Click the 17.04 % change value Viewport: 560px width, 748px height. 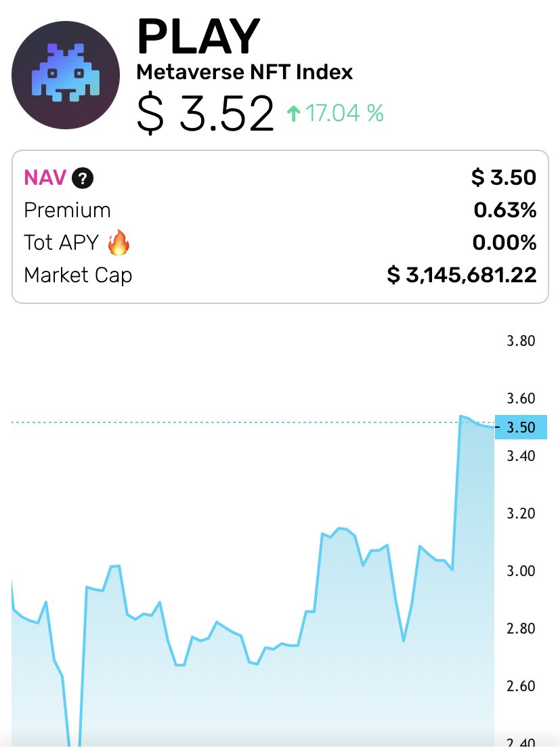345,114
